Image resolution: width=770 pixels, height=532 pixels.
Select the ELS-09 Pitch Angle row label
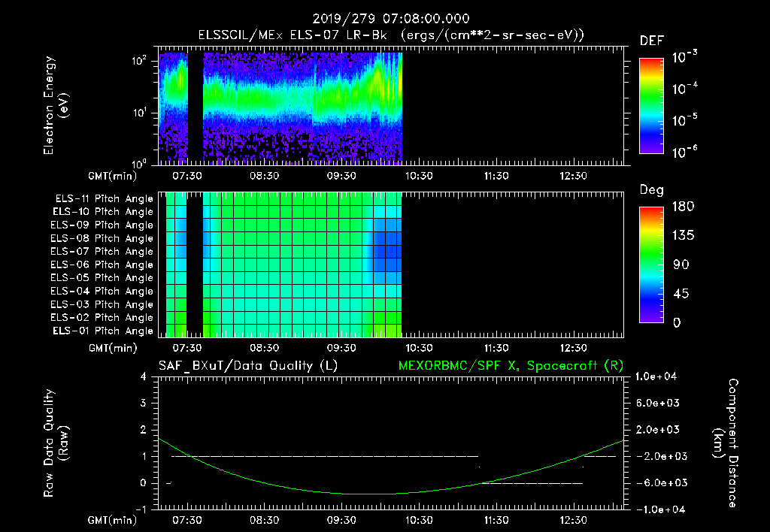[x=102, y=225]
